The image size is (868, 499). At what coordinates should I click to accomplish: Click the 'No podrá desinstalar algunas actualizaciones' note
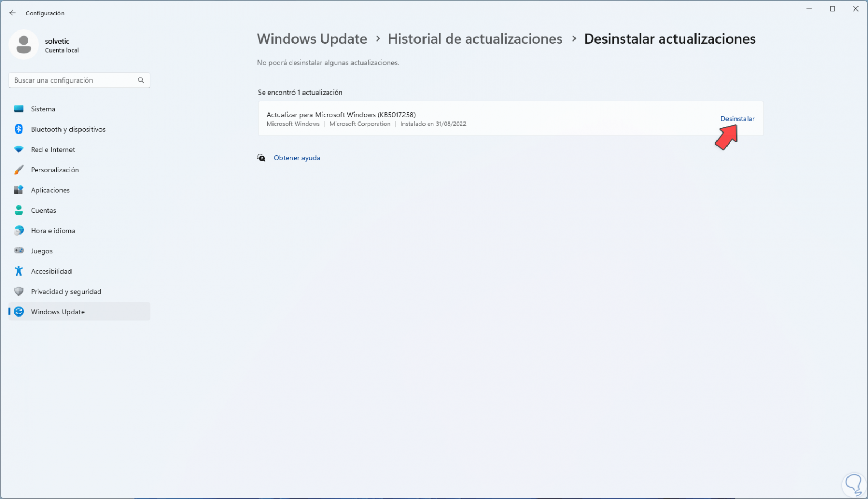[x=328, y=63]
